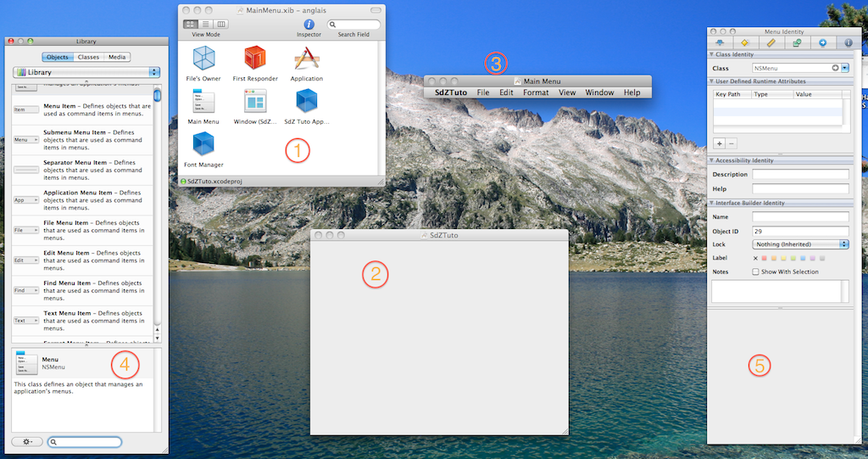Select the Submenu Menu Item library object
Image resolution: width=868 pixels, height=459 pixels.
tap(82, 140)
